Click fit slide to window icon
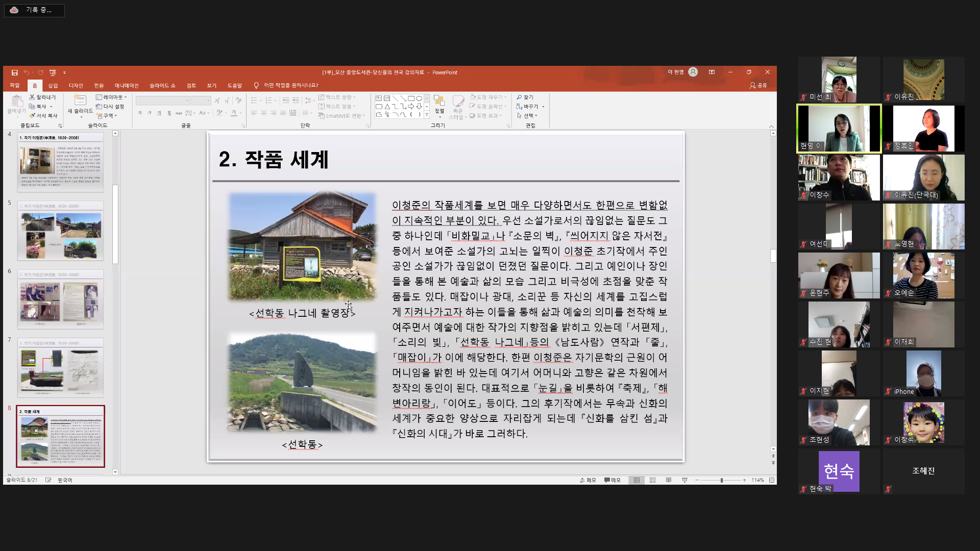The width and height of the screenshot is (980, 551). [x=772, y=480]
